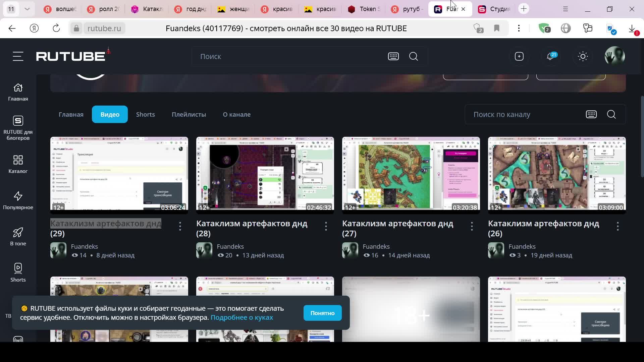The width and height of the screenshot is (644, 362).
Task: Go to Популярное in sidebar
Action: (x=18, y=200)
